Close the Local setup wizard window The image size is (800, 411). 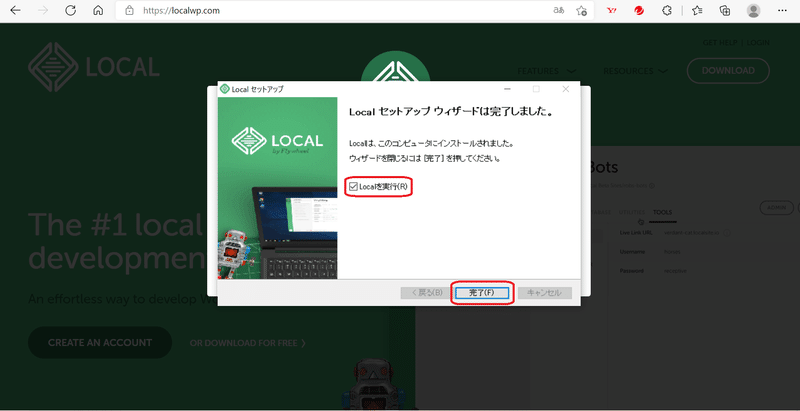pyautogui.click(x=565, y=89)
